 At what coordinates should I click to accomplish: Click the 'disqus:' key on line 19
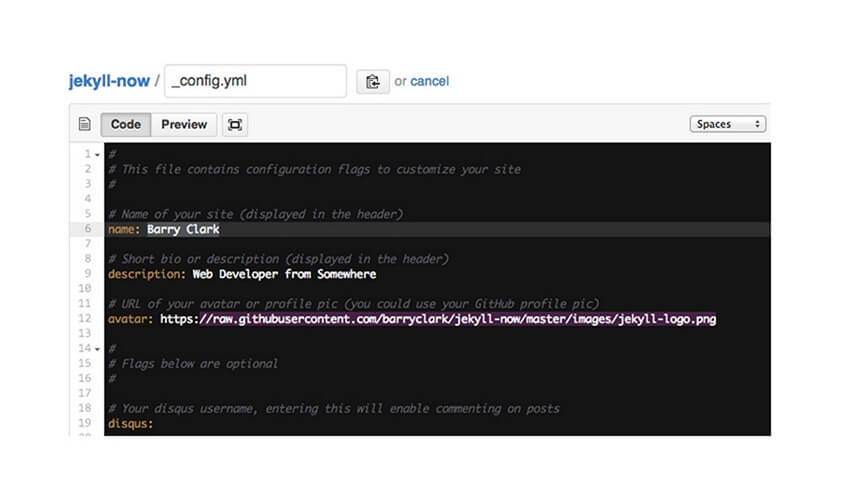(131, 424)
